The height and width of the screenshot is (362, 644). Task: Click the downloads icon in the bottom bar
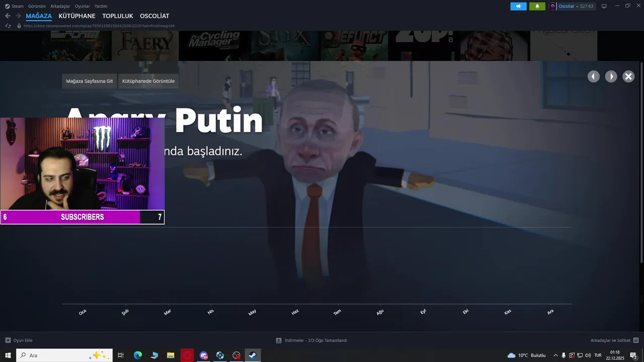pyautogui.click(x=279, y=340)
